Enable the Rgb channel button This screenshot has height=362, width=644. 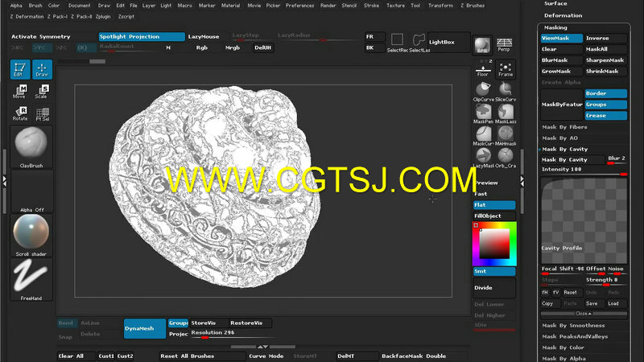(x=202, y=47)
